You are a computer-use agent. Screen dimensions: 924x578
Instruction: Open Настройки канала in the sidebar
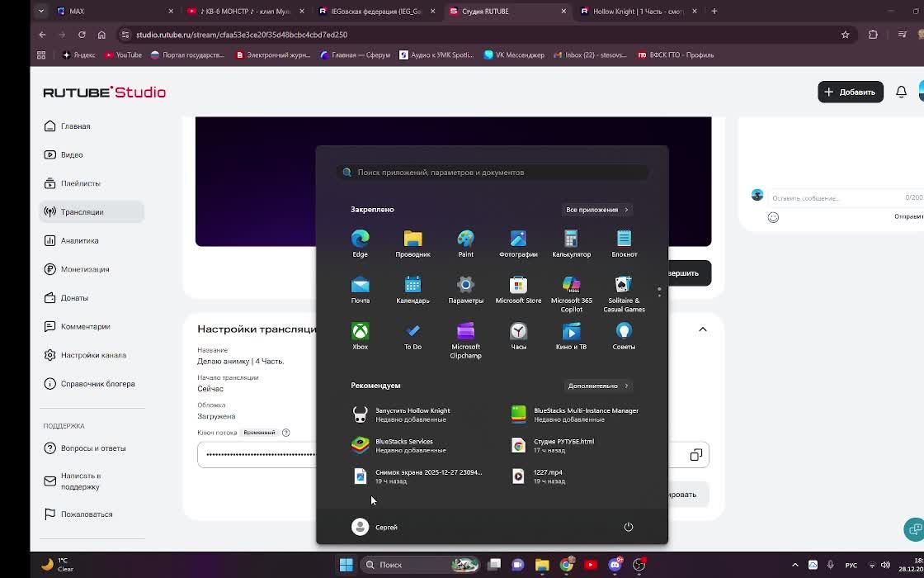click(92, 355)
